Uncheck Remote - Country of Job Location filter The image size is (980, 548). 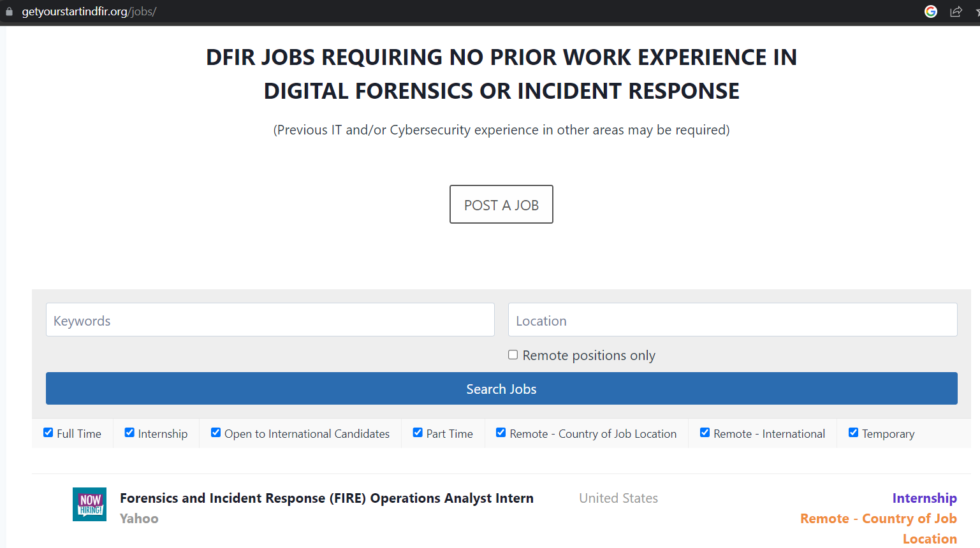click(501, 432)
